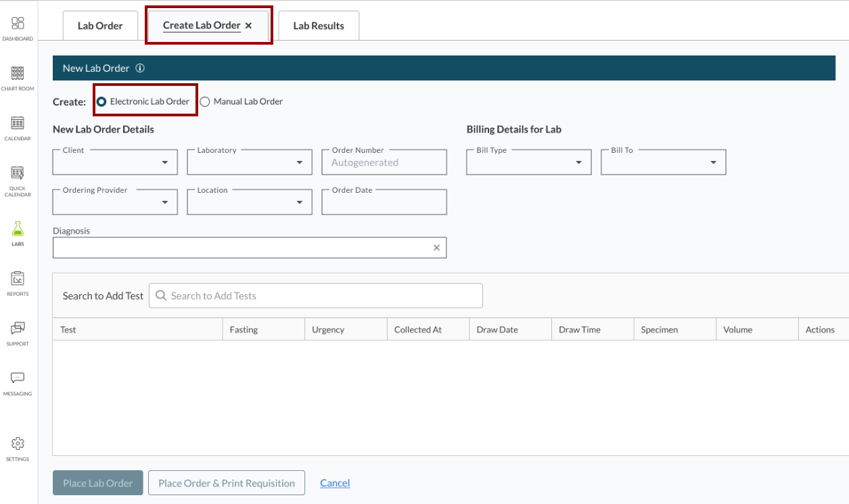Viewport: 849px width, 504px height.
Task: Select Electronic Lab Order radio button
Action: 101,101
